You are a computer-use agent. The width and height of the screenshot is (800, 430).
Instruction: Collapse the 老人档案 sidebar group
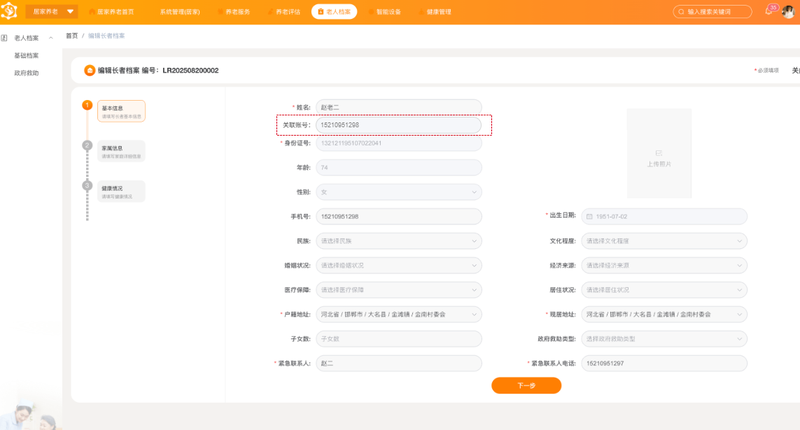pos(51,38)
